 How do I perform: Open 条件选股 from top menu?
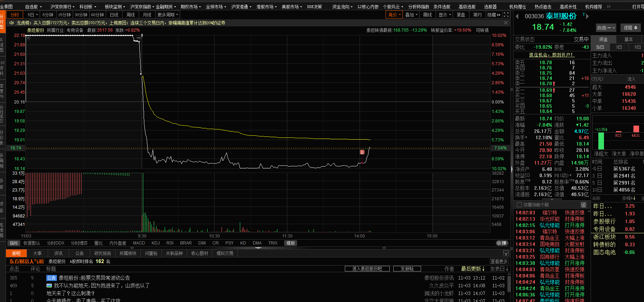[442, 7]
